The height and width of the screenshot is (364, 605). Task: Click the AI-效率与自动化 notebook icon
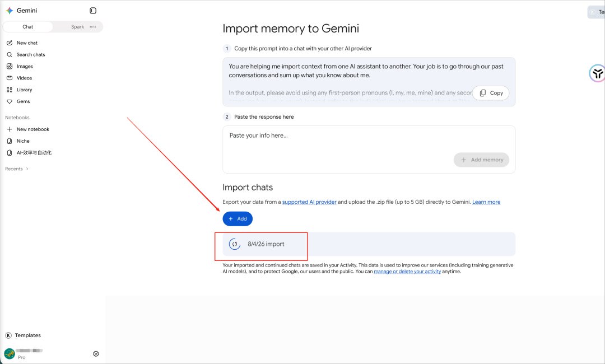[x=10, y=153]
